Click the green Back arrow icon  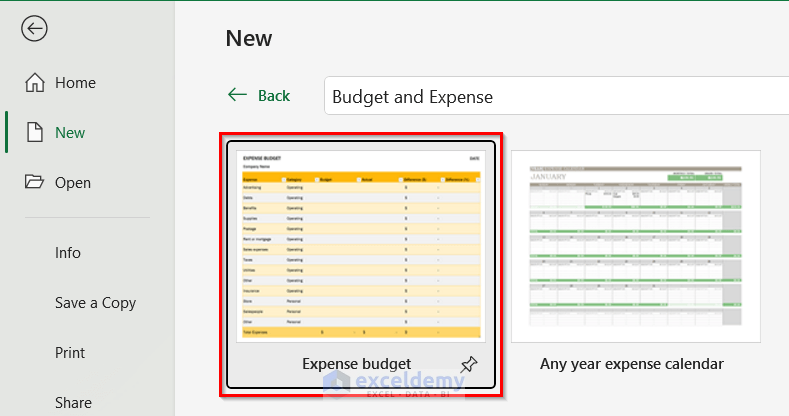(x=237, y=95)
